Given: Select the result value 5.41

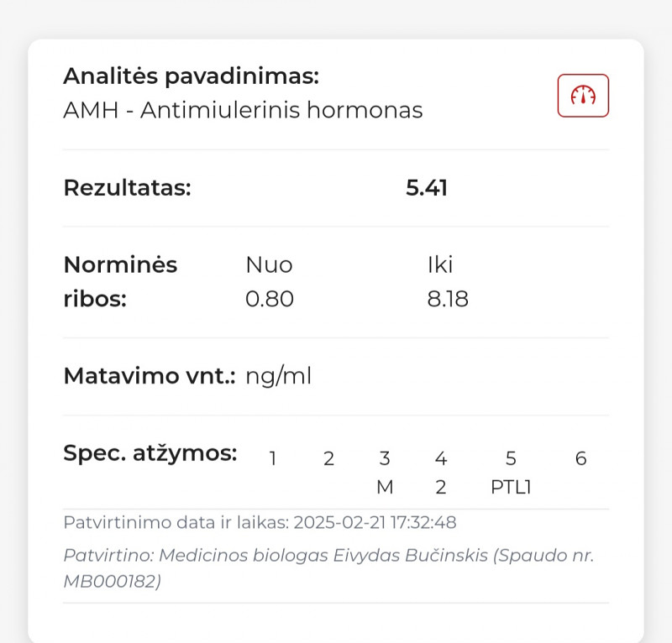Looking at the screenshot, I should 427,187.
